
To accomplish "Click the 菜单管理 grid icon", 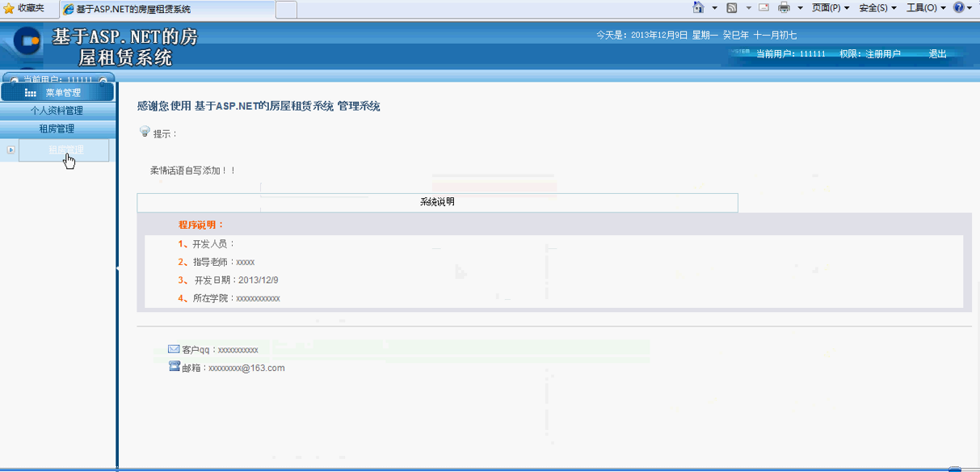I will pyautogui.click(x=31, y=93).
